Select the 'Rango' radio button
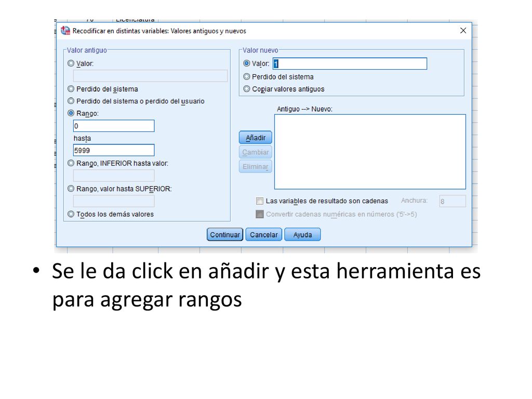 (x=71, y=113)
